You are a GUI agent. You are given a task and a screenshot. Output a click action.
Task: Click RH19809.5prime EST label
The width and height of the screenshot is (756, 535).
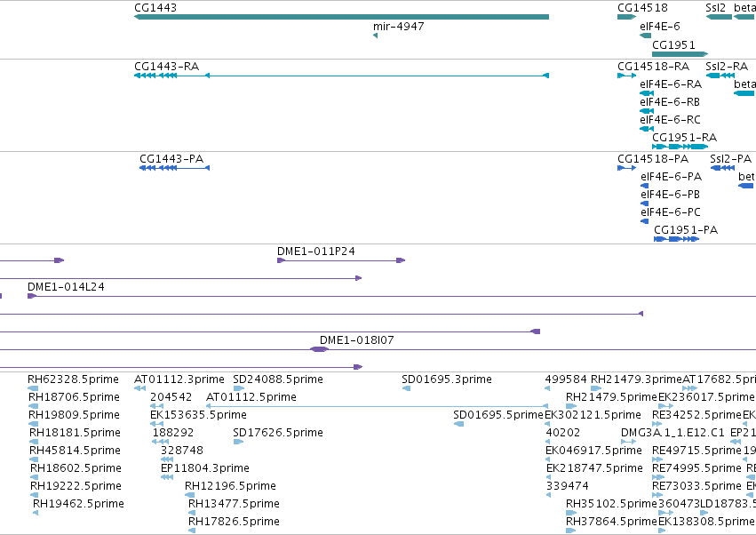pos(74,415)
